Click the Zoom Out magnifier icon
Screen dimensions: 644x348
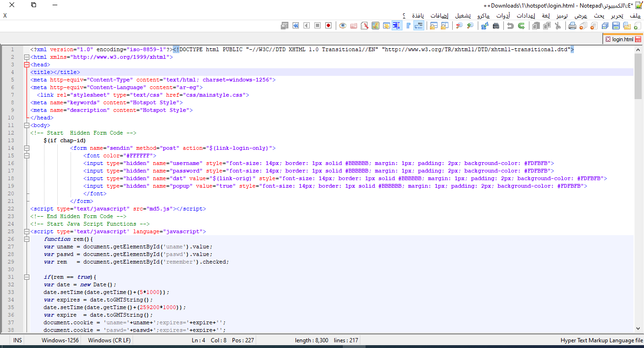[x=459, y=26]
